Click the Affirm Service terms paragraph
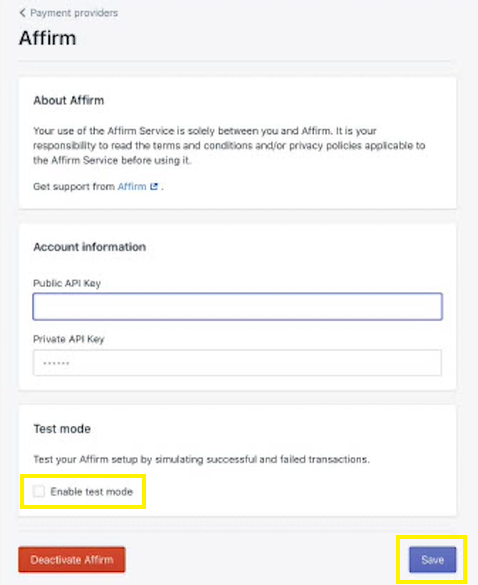The image size is (478, 585). 229,146
